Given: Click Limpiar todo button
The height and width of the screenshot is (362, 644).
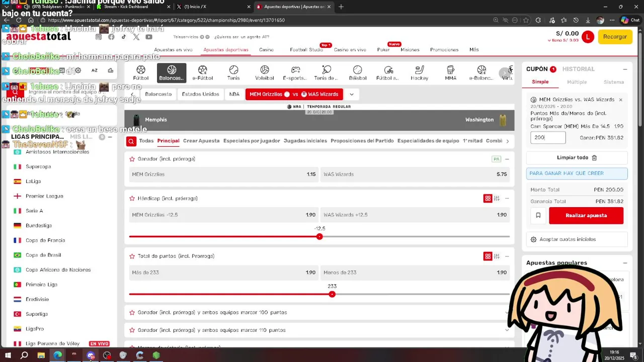Looking at the screenshot, I should point(577,157).
